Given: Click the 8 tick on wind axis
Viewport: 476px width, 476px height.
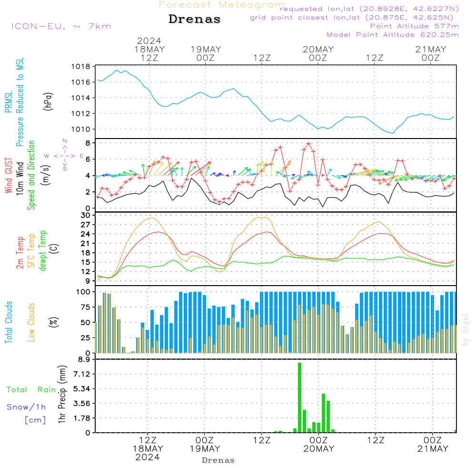Looking at the screenshot, I should tap(88, 143).
